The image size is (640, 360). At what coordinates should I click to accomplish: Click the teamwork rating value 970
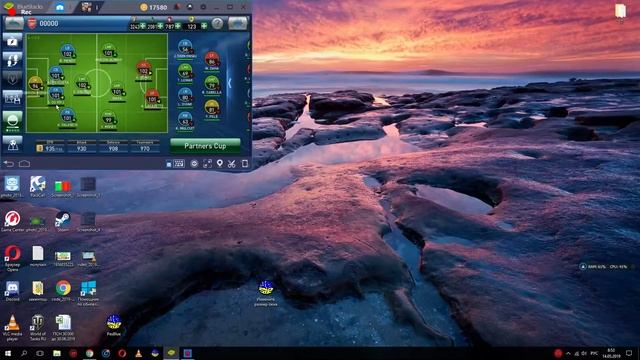[x=145, y=149]
